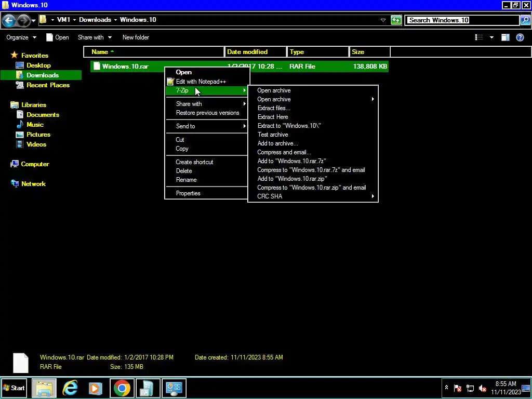Viewport: 532px width, 399px height.
Task: Click the Start button
Action: click(x=14, y=388)
